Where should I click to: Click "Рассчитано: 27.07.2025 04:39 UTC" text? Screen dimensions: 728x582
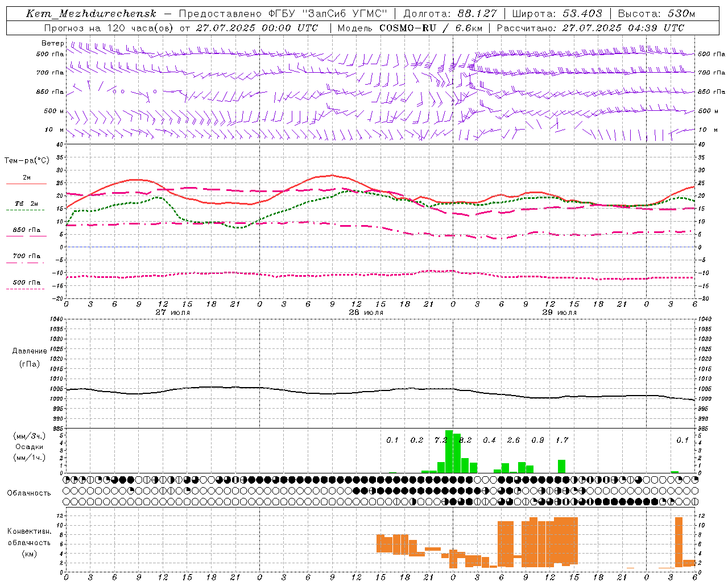pyautogui.click(x=590, y=28)
